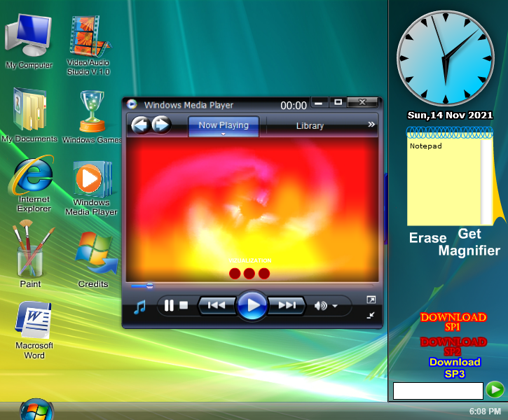Skip to the next track
Image resolution: width=508 pixels, height=420 pixels.
coord(287,305)
